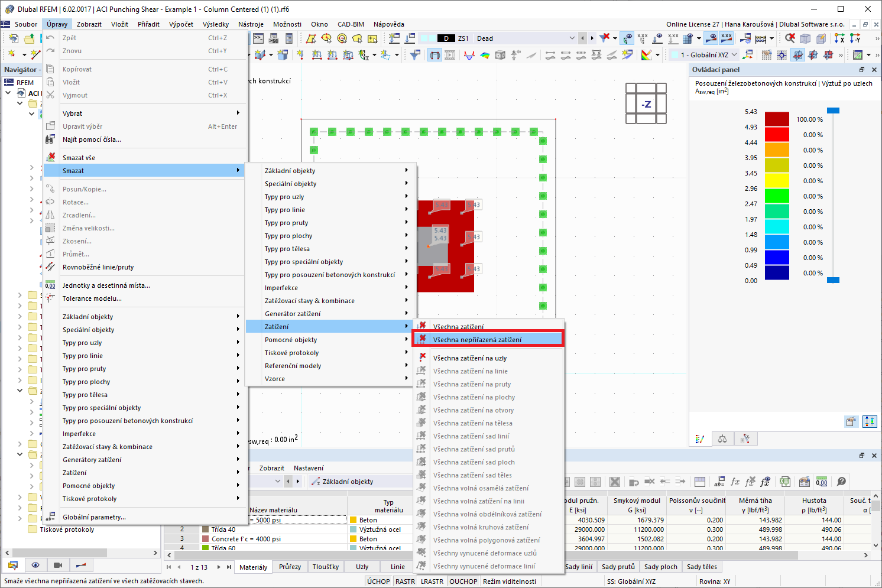Click the fx formula icon in table toolbar
Screen dimensions: 882x588
coord(735,482)
